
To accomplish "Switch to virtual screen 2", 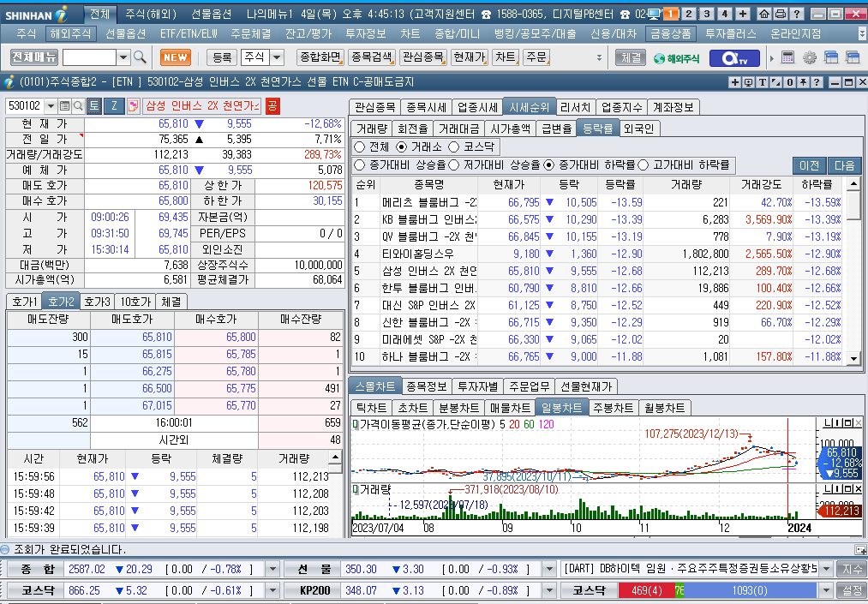I will pos(689,14).
